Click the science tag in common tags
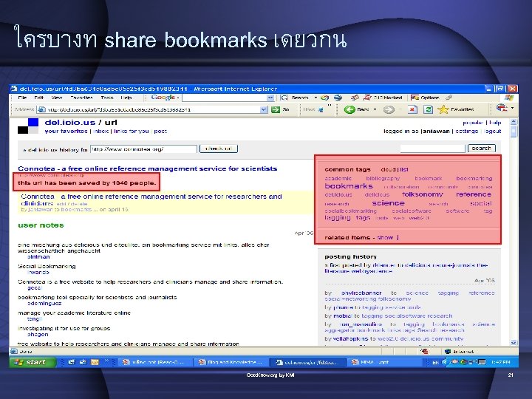Screen dimensions: 532x399 (388, 203)
